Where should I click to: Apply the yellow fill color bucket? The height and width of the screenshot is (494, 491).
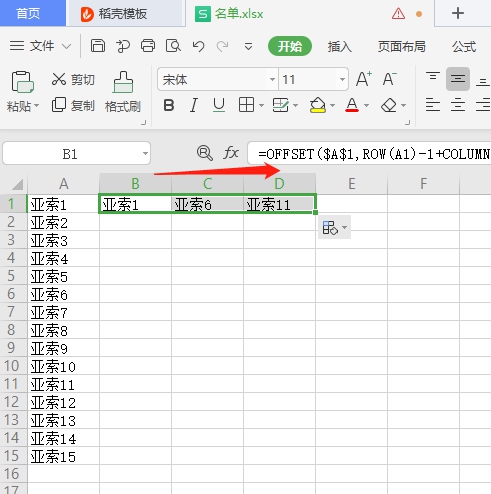318,105
